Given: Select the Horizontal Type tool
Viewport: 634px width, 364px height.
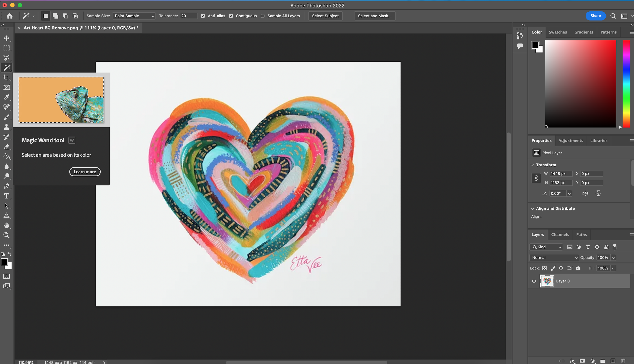Looking at the screenshot, I should (7, 196).
